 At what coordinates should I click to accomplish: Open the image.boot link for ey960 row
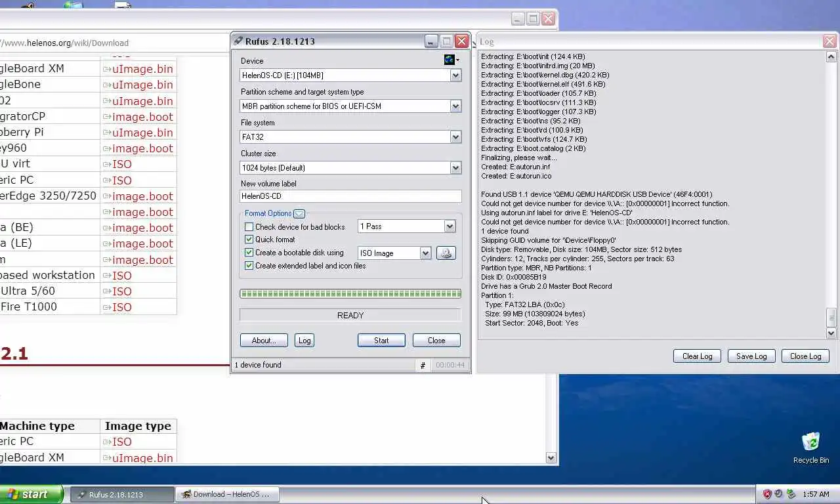[142, 148]
